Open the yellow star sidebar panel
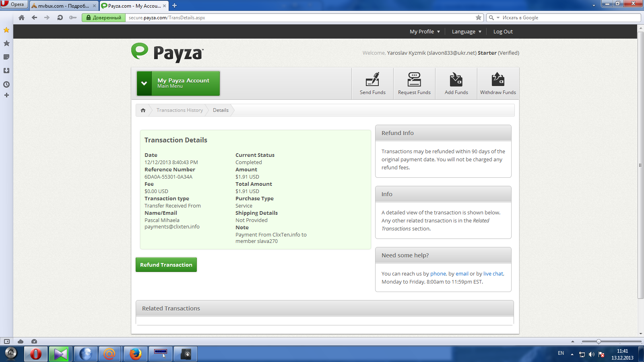Image resolution: width=644 pixels, height=362 pixels. 6,30
